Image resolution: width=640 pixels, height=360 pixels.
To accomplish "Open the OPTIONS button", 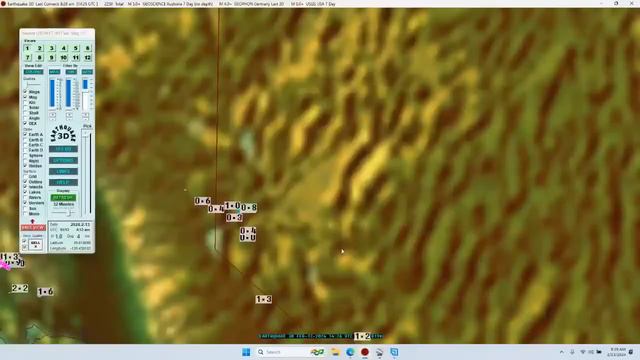I will [63, 160].
